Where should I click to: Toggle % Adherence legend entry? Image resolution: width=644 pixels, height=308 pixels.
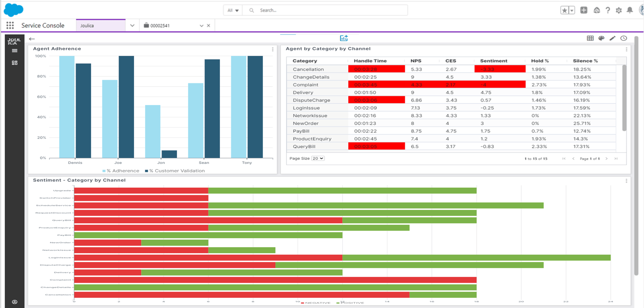121,171
